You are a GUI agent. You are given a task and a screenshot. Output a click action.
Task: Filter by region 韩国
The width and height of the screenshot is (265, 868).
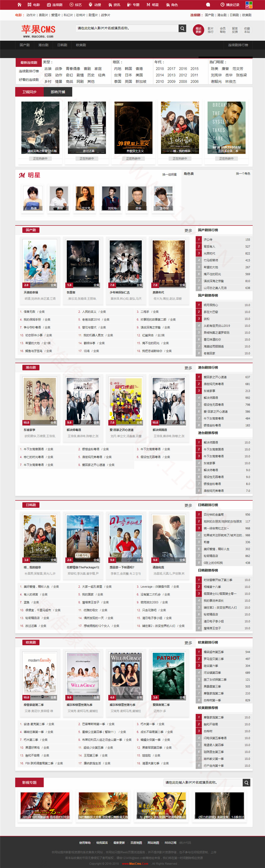click(128, 69)
